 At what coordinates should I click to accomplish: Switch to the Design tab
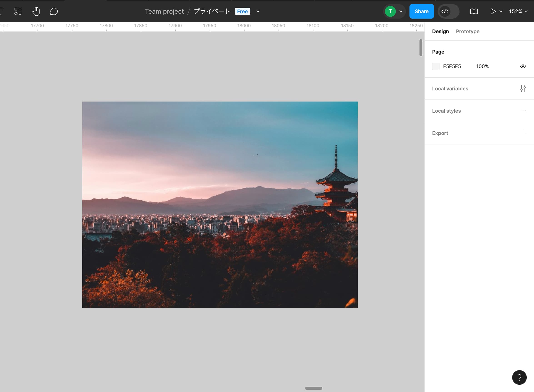[x=440, y=32]
